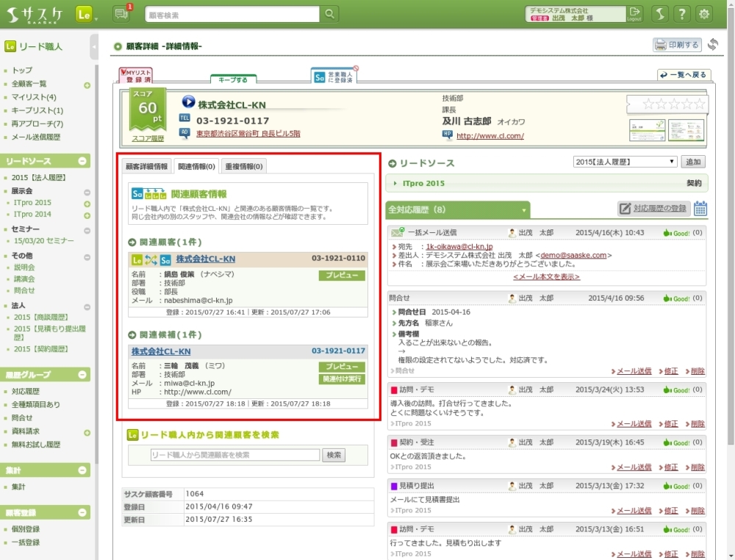
Task: Open the http://www.cl.com/ link in header
Action: coord(490,136)
